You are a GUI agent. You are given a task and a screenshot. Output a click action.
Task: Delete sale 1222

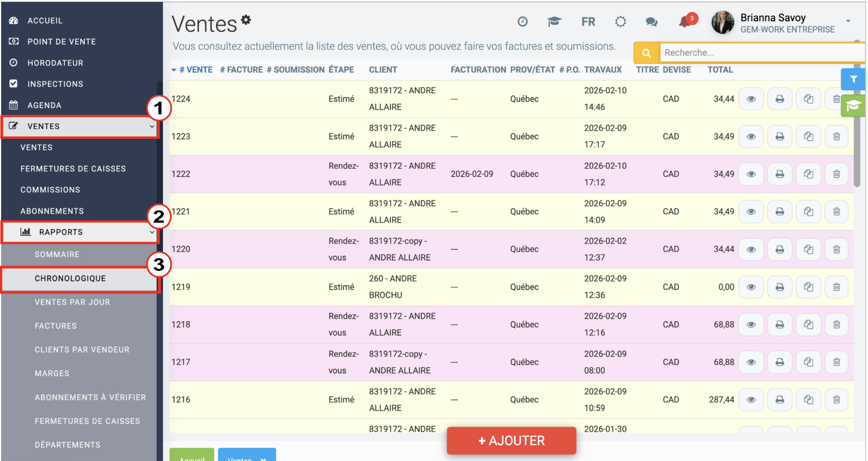(x=836, y=174)
